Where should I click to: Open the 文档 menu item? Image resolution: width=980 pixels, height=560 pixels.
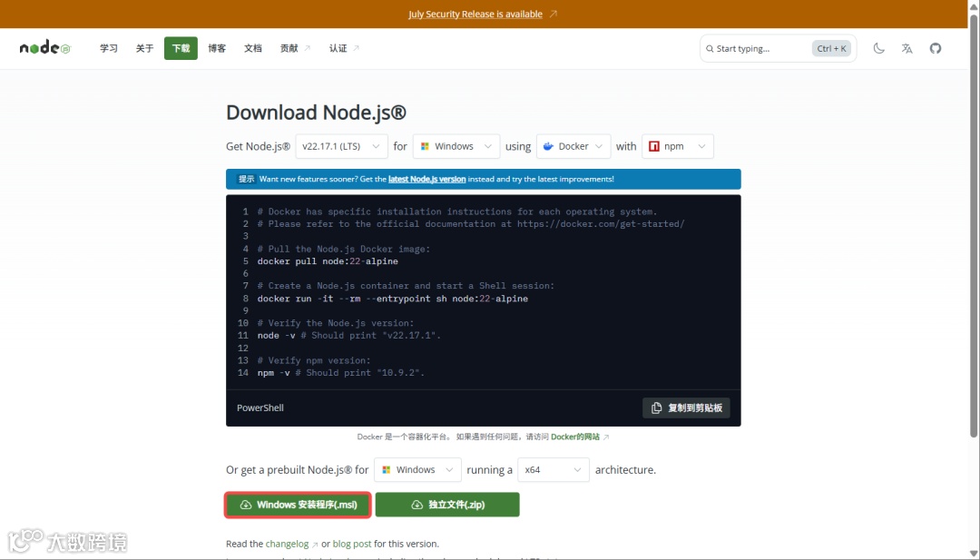coord(252,48)
